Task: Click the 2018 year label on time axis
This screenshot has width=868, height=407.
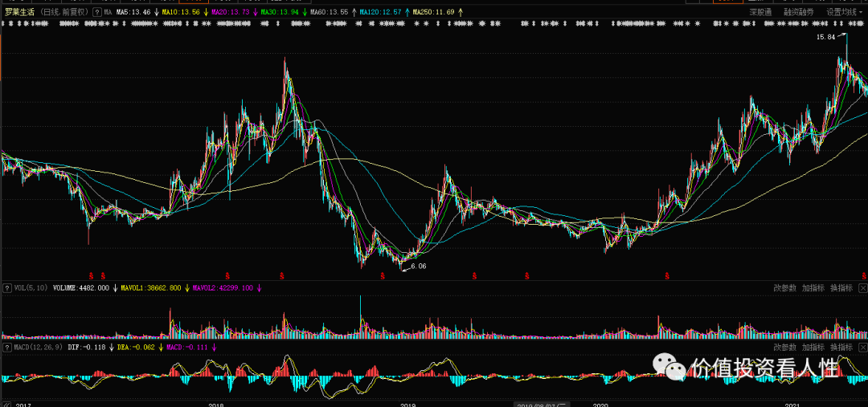Action: [x=216, y=405]
